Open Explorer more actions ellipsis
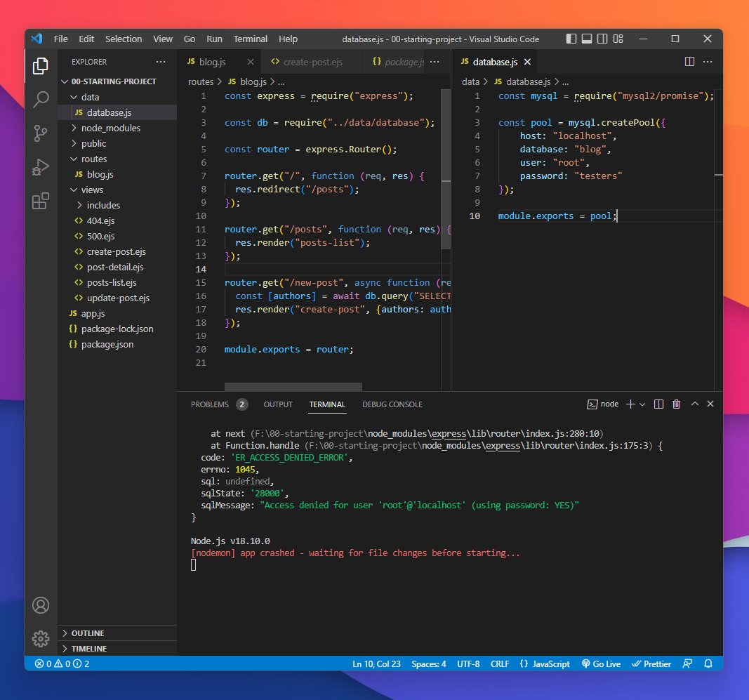 coord(161,62)
